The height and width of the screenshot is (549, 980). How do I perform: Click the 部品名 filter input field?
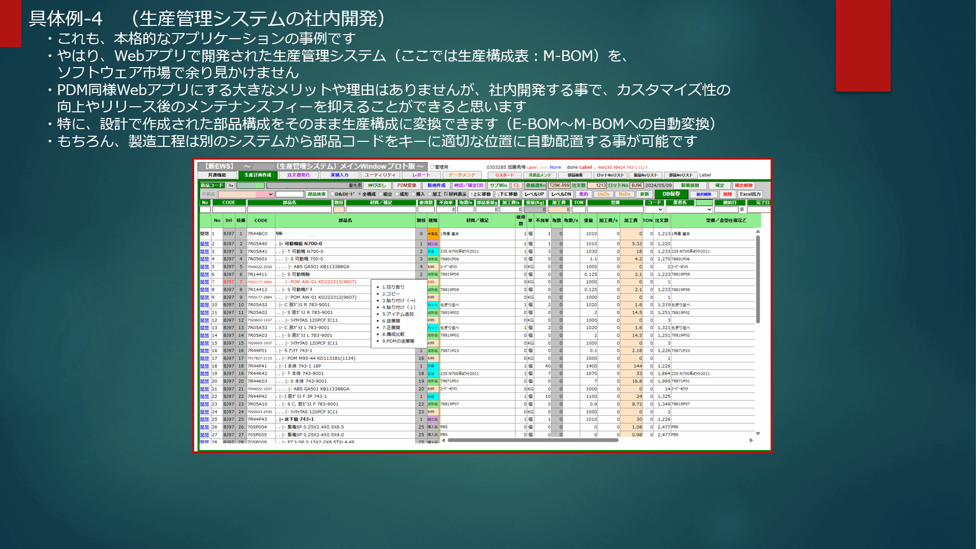pyautogui.click(x=289, y=209)
